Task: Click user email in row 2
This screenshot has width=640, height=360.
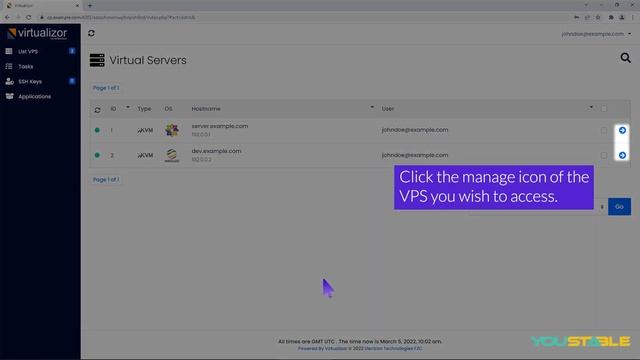Action: (415, 155)
